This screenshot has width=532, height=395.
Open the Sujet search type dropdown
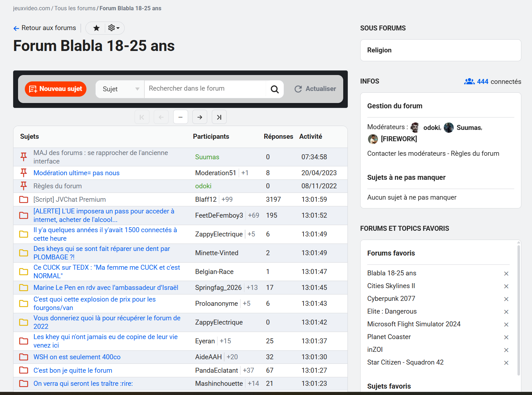pos(120,89)
